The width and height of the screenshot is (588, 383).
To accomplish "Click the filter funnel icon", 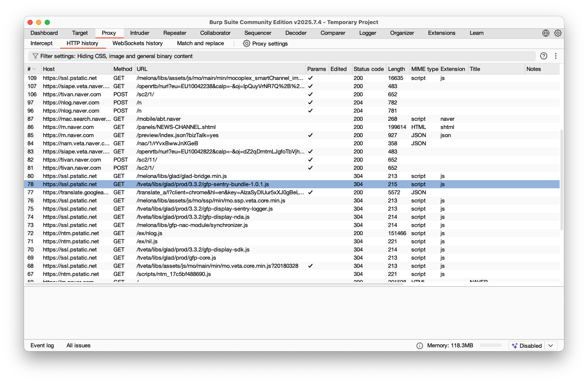I will coord(35,56).
